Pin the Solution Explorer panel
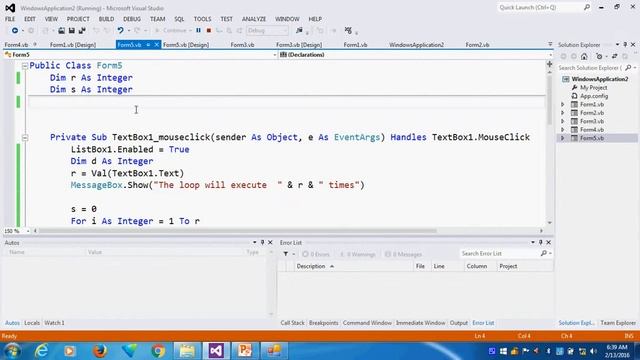The width and height of the screenshot is (640, 360). point(625,44)
